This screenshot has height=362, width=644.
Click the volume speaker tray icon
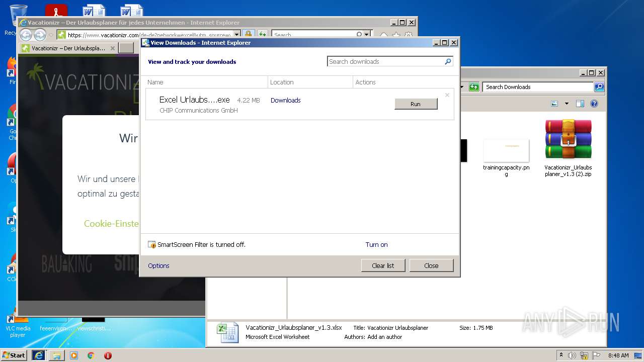click(x=572, y=355)
